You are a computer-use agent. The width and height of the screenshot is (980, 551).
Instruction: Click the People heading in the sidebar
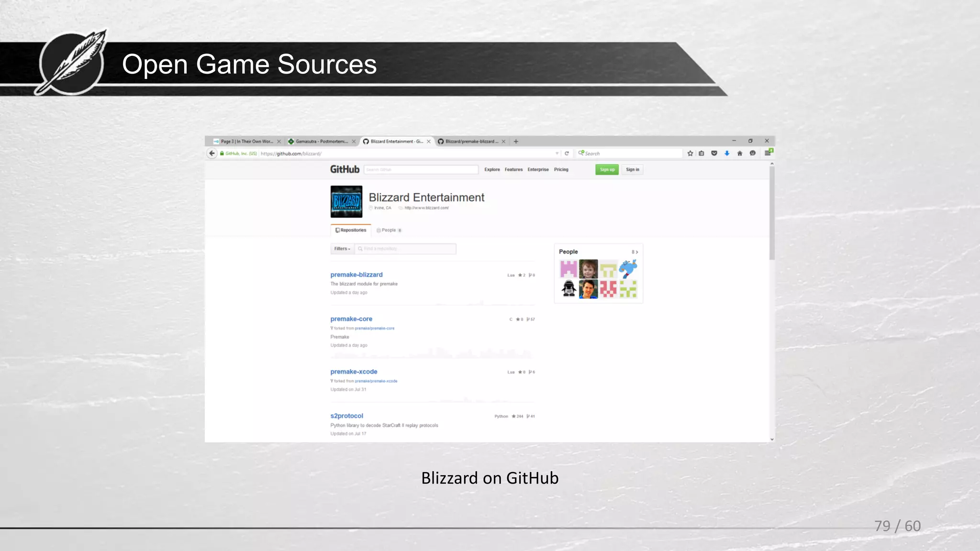point(568,252)
